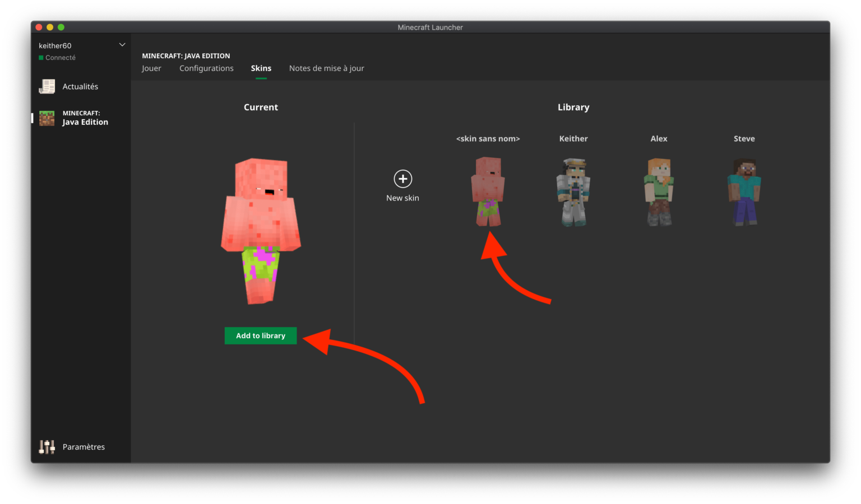Click the circled plus above New skin
Image resolution: width=861 pixels, height=504 pixels.
click(402, 179)
